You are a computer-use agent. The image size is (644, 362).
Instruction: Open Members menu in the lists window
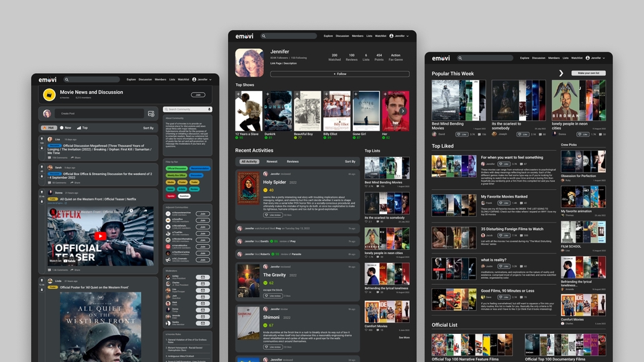553,58
